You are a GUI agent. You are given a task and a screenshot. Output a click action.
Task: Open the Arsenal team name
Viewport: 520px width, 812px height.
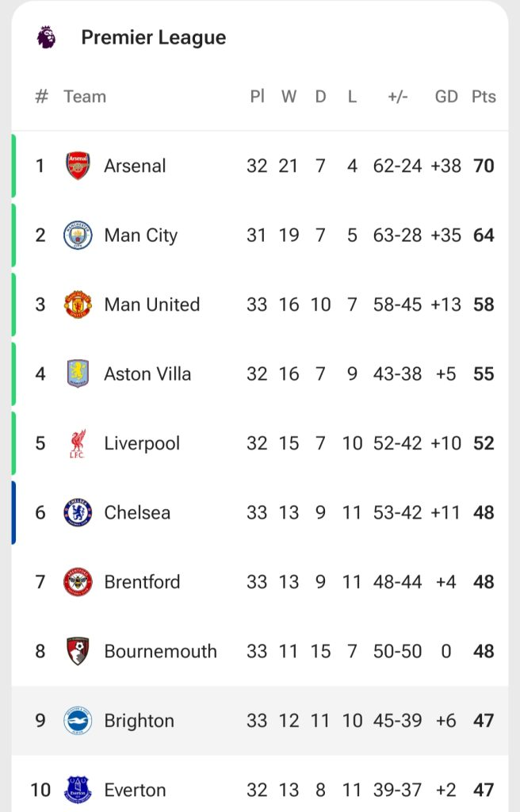pos(135,166)
